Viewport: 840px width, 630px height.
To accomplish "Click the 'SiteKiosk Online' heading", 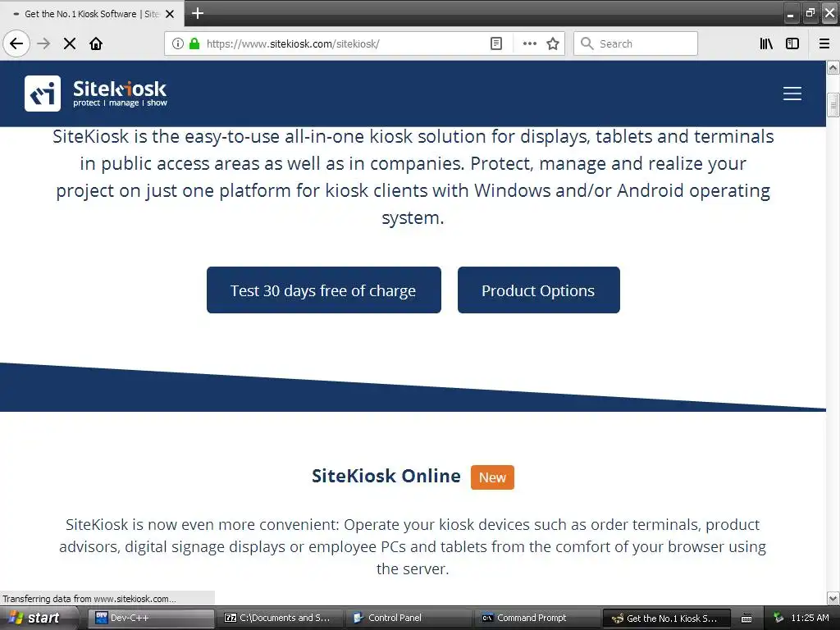I will tap(386, 476).
